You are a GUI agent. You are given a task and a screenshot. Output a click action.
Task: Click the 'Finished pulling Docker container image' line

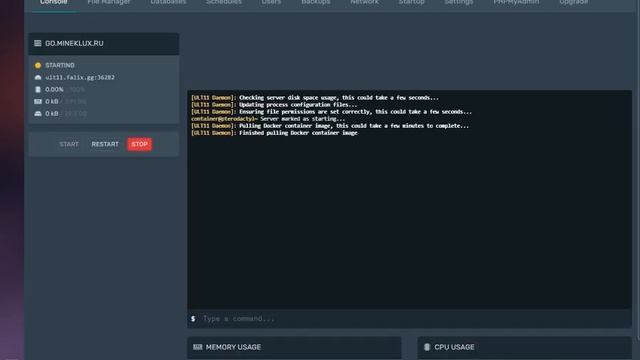(274, 133)
